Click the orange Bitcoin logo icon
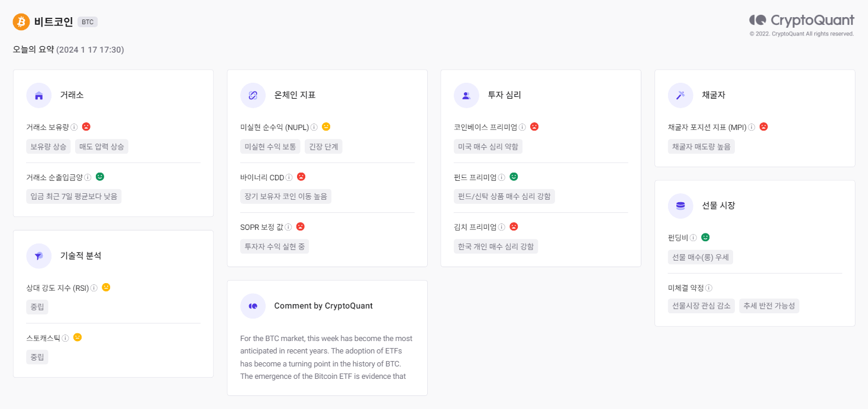The image size is (868, 409). point(21,22)
